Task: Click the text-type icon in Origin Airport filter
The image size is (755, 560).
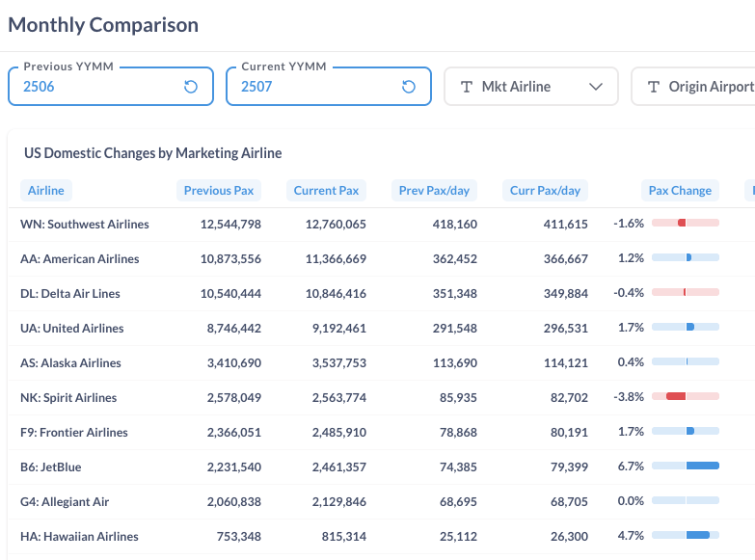Action: pyautogui.click(x=654, y=87)
